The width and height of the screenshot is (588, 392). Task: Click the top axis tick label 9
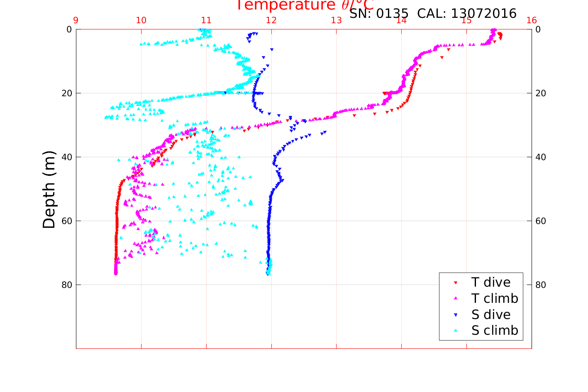pos(76,20)
